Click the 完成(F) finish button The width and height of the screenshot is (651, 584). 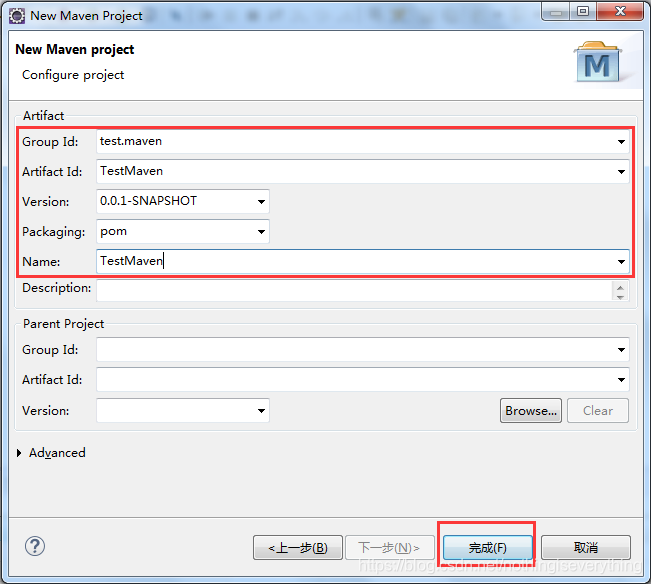[488, 548]
